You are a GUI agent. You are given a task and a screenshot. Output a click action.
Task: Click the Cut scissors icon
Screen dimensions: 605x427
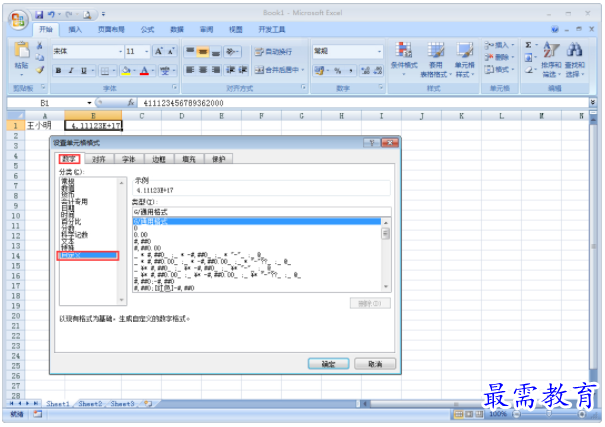click(39, 46)
